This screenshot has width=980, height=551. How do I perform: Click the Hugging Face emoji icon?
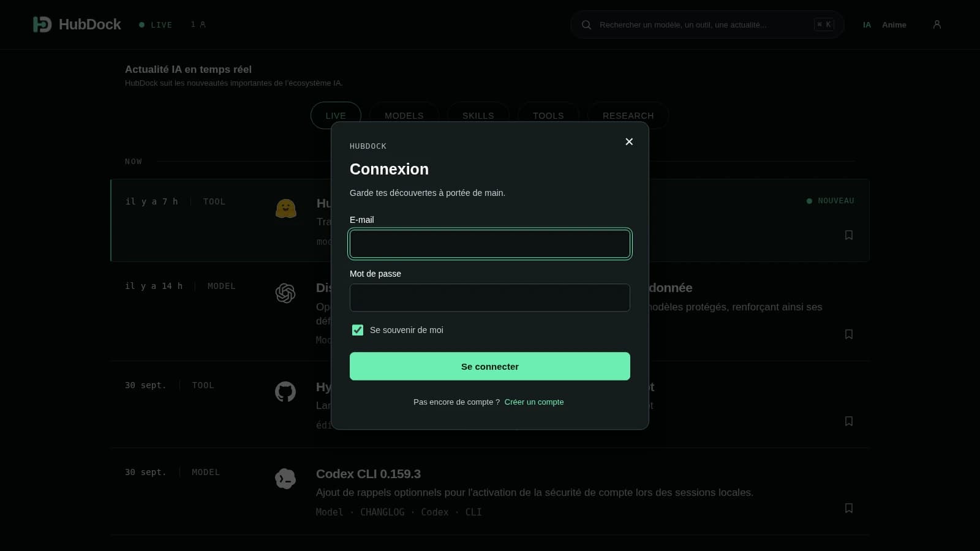tap(285, 209)
